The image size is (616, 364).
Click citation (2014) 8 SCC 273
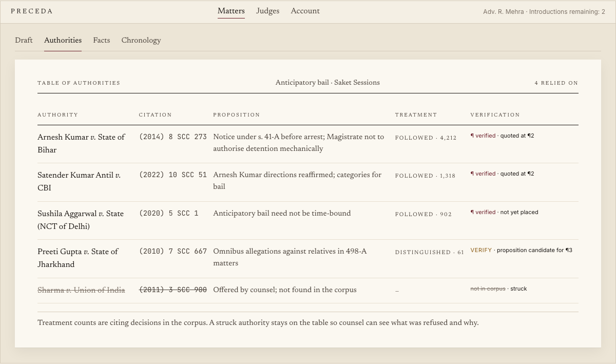[x=173, y=137]
